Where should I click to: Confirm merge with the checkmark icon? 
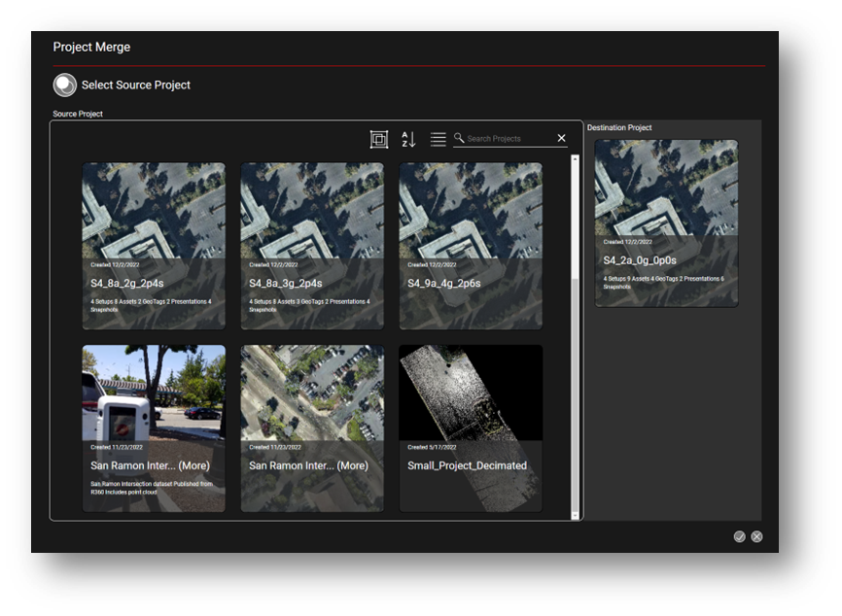[x=740, y=536]
